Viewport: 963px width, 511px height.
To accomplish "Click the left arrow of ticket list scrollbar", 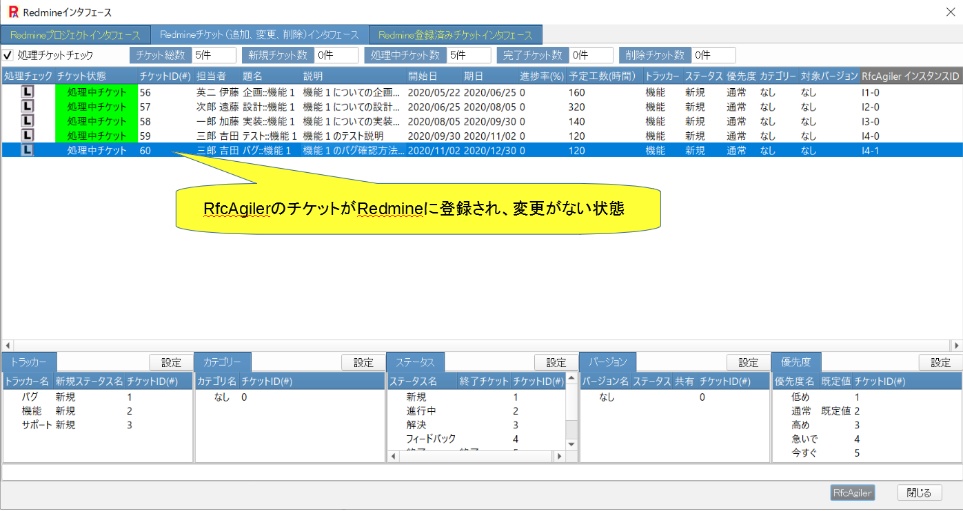I will tap(7, 346).
